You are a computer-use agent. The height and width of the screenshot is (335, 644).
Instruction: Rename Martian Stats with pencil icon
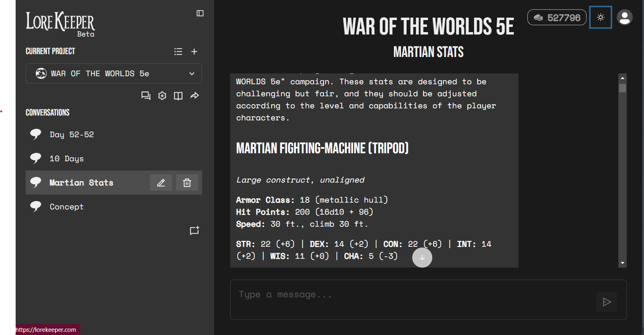161,183
